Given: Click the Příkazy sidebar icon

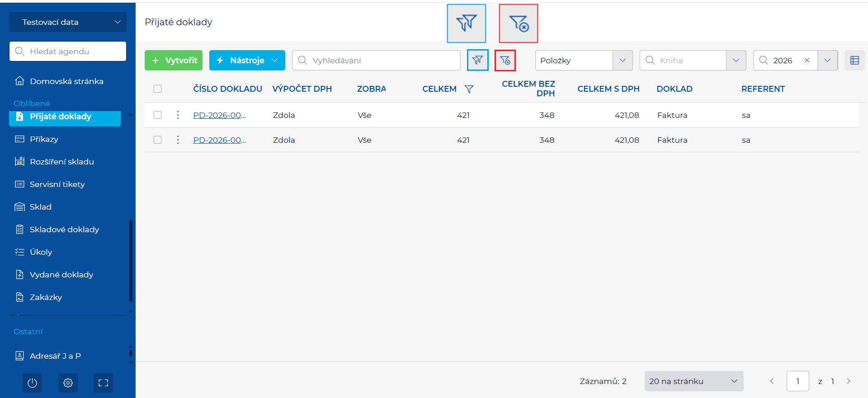Looking at the screenshot, I should [x=19, y=139].
